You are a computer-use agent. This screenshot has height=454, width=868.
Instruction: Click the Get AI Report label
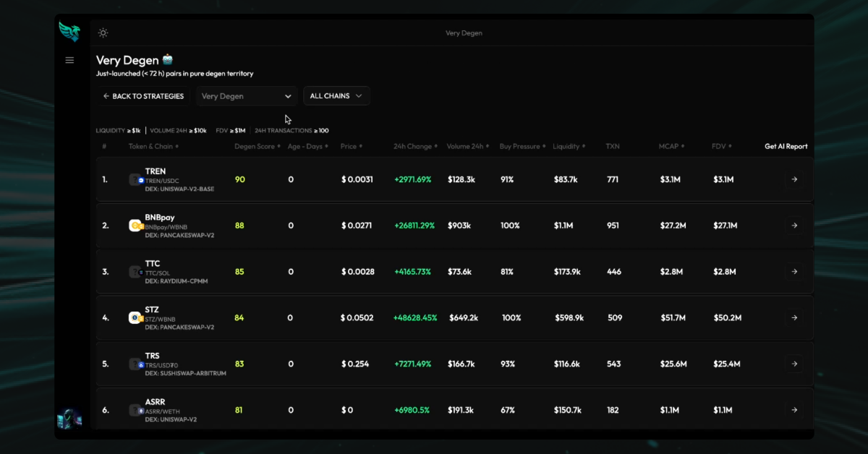[x=786, y=146]
